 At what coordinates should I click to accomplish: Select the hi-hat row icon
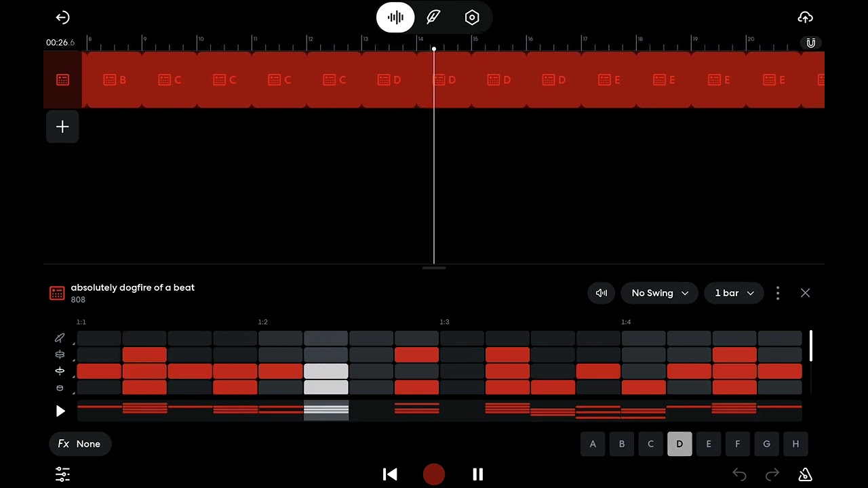60,371
